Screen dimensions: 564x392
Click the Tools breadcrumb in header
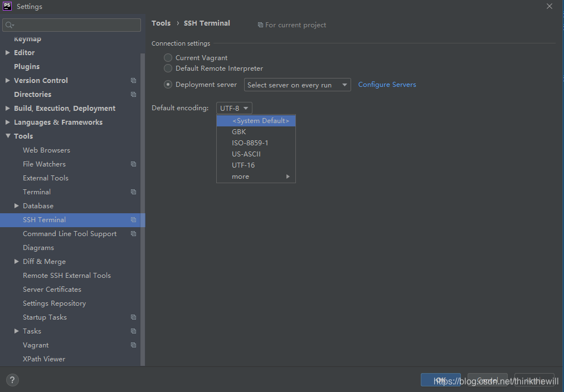161,23
